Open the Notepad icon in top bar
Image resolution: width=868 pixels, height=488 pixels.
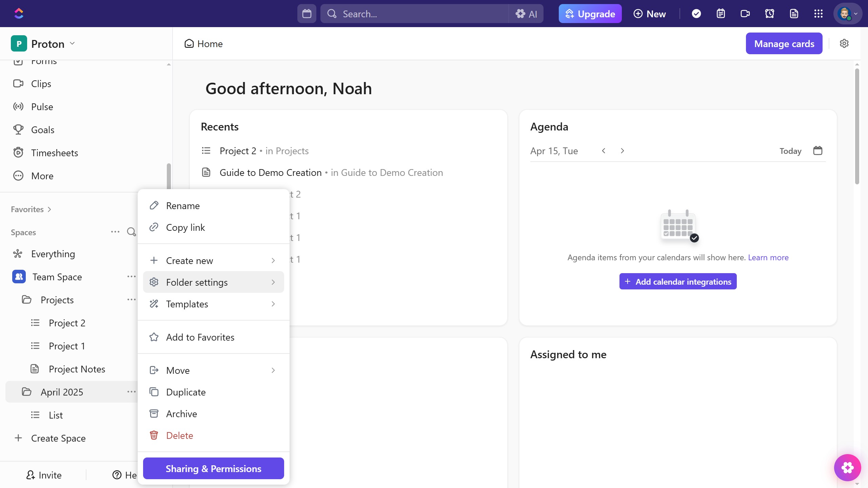[x=721, y=14]
